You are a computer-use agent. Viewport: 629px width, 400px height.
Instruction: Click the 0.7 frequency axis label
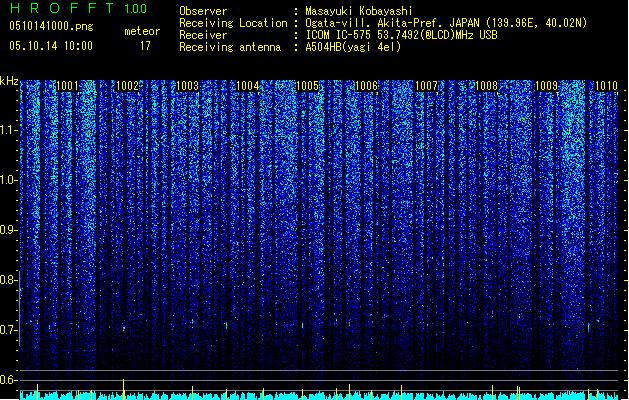pos(8,330)
